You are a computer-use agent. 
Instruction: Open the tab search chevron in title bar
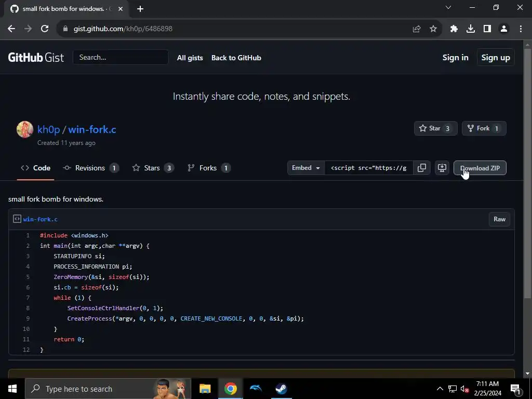tap(448, 7)
